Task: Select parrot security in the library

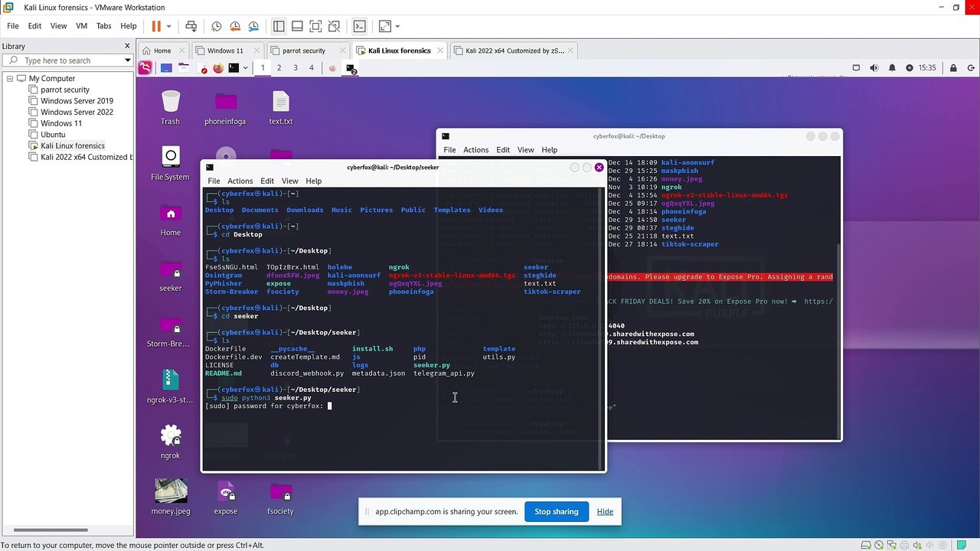Action: pyautogui.click(x=65, y=90)
